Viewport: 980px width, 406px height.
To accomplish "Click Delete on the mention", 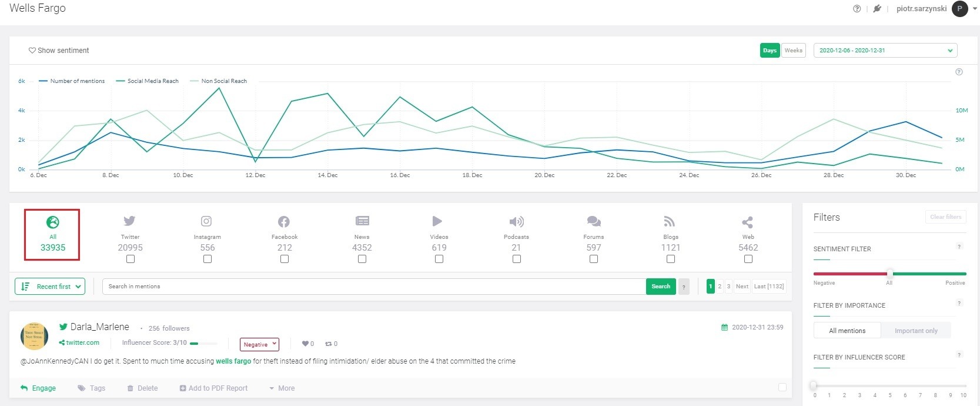I will (142, 388).
